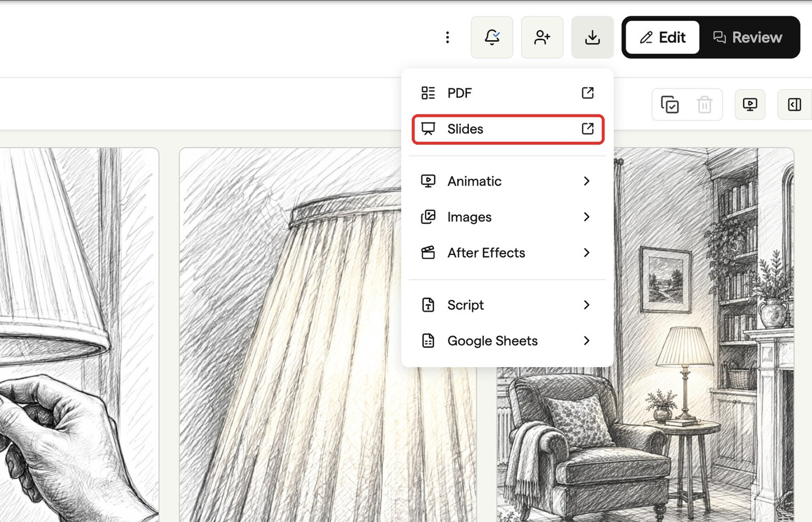Image resolution: width=812 pixels, height=522 pixels.
Task: Choose Slides from the export menu
Action: tap(508, 129)
